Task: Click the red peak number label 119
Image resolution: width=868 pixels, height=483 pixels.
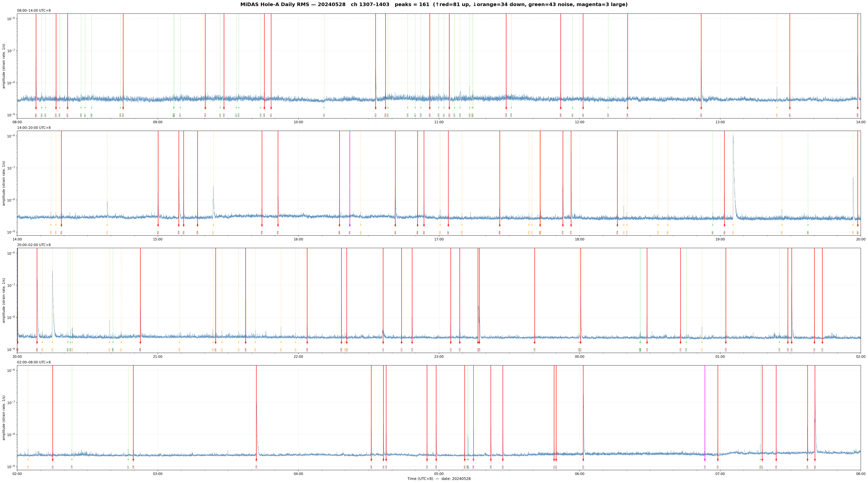Action: [x=534, y=350]
